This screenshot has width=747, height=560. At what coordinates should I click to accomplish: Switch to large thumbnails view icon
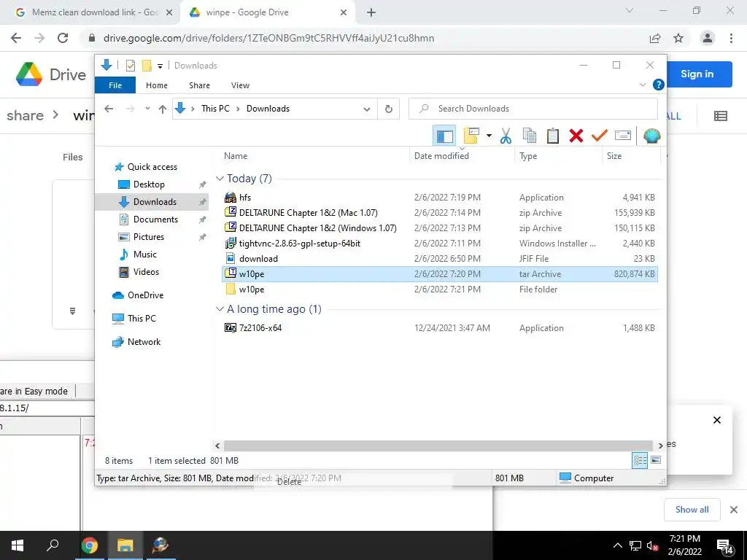(x=656, y=460)
